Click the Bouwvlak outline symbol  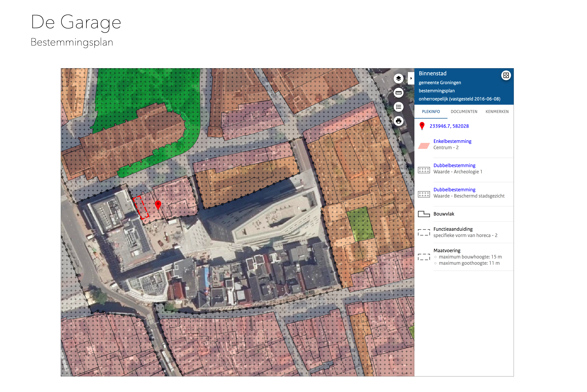click(424, 214)
